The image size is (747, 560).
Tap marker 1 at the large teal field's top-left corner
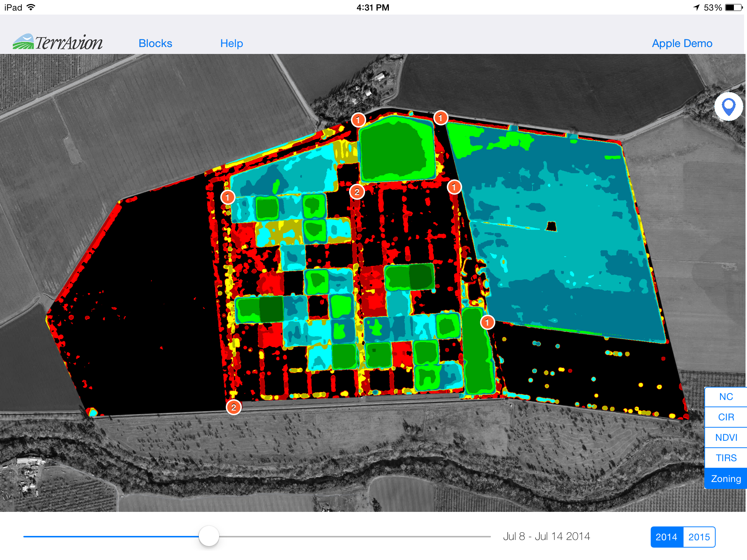click(x=441, y=118)
